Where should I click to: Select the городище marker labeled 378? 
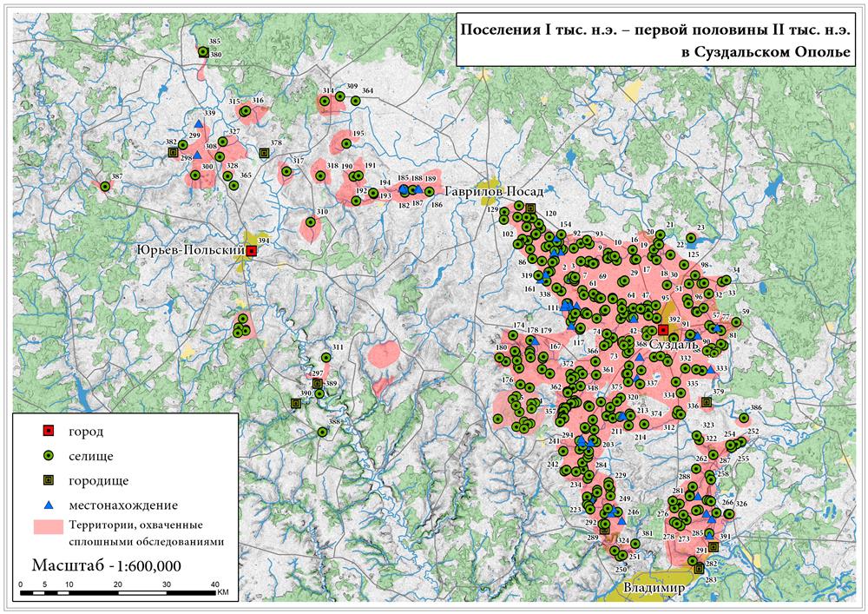pos(264,153)
